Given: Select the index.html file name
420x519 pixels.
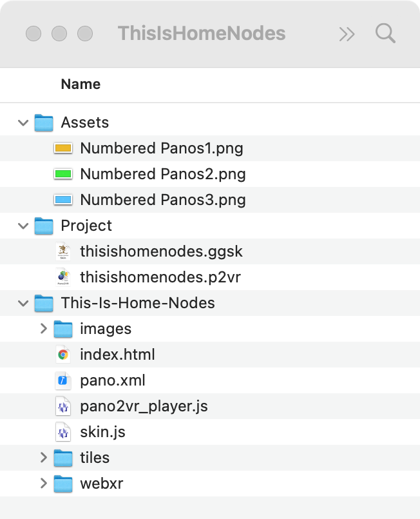Looking at the screenshot, I should click(117, 355).
